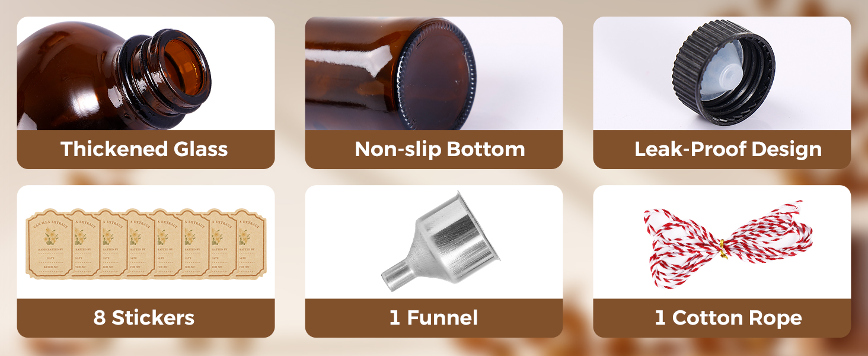Screen dimensions: 868x356
Task: Select the Leak-Proof Design label
Action: [x=728, y=149]
